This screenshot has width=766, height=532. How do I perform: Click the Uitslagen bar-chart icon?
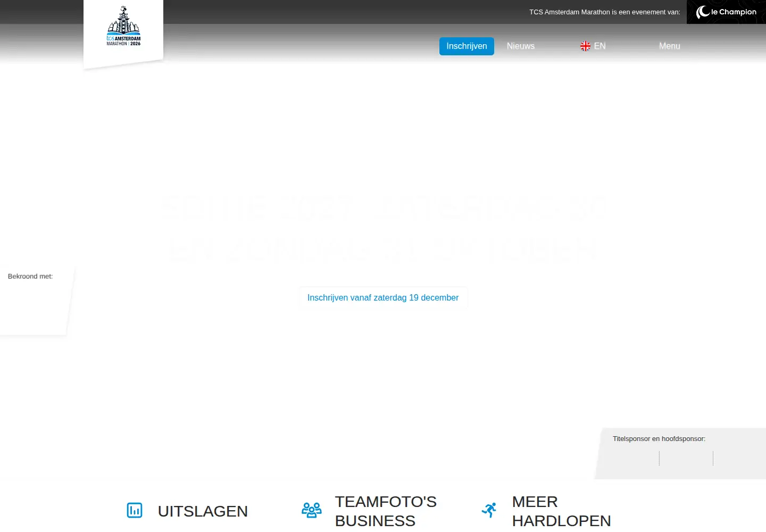click(x=135, y=510)
